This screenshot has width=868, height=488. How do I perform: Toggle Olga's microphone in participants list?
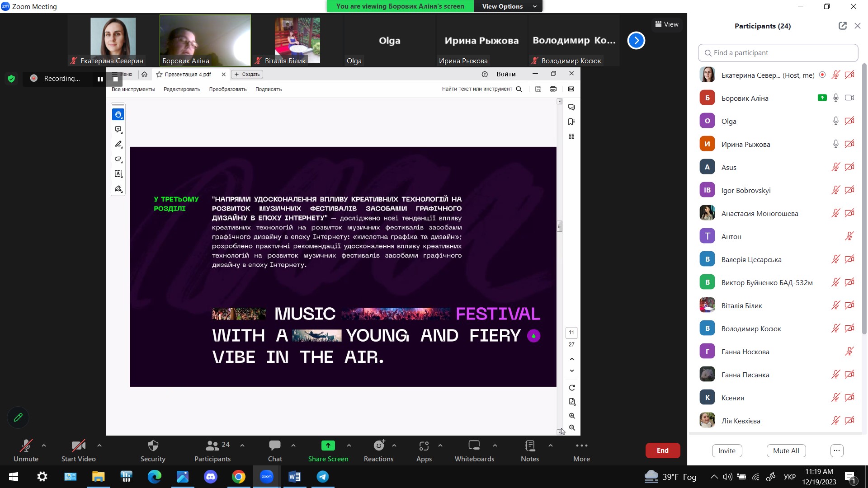coord(835,121)
